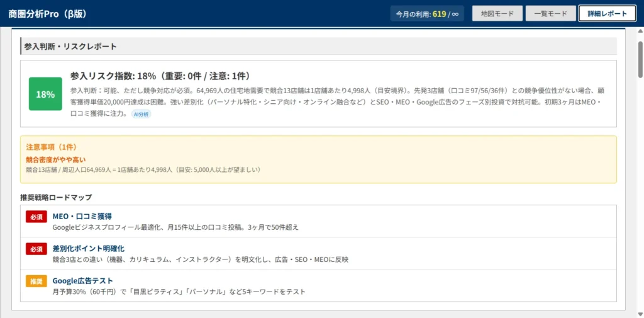Viewport: 644px width, 318px height.
Task: Click the 参入判断：可能 AI analysis paragraph
Action: (x=337, y=102)
